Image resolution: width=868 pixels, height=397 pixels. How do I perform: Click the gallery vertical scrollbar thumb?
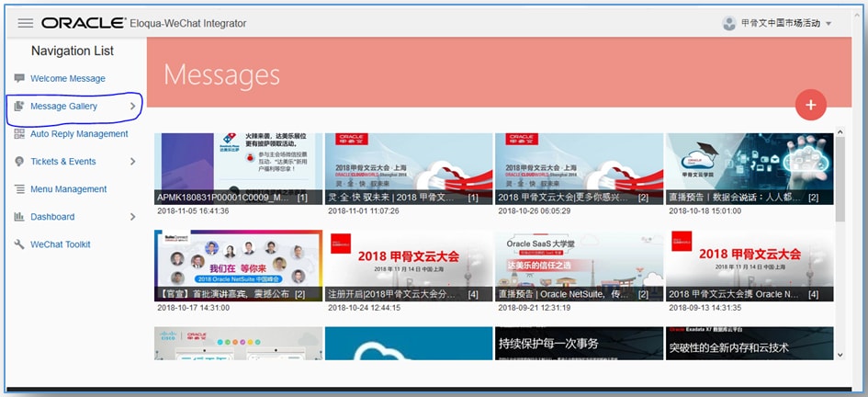click(840, 179)
